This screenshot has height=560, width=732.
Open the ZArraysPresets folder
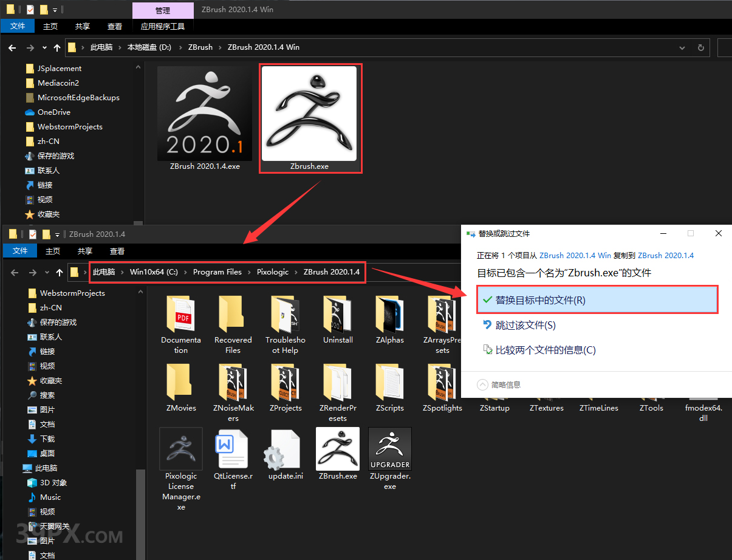(442, 325)
